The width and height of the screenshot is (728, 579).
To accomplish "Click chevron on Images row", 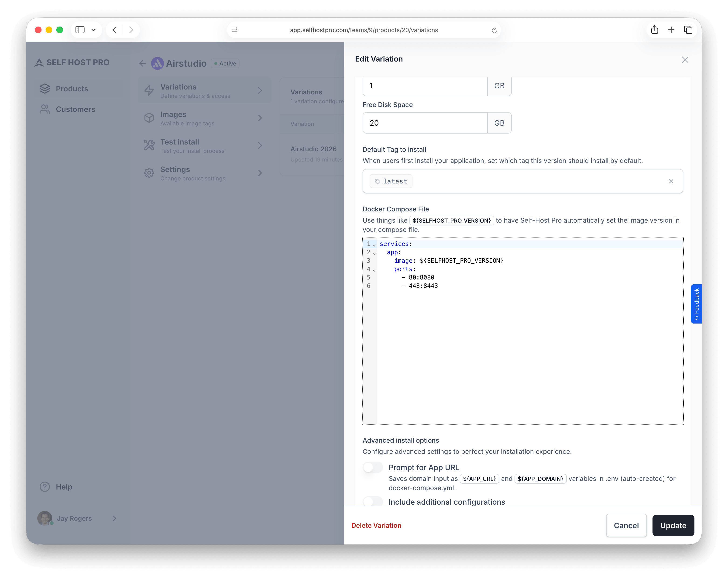I will [x=260, y=118].
